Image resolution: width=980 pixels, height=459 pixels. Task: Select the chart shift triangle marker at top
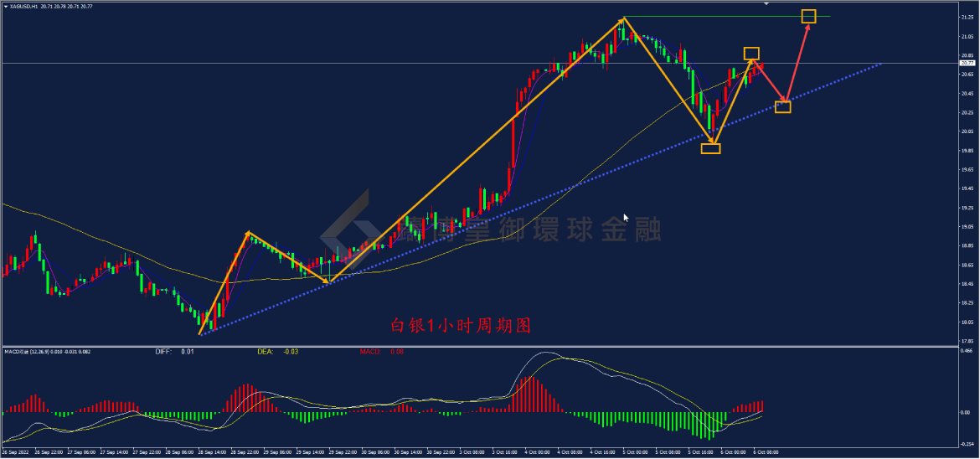pos(766,3)
